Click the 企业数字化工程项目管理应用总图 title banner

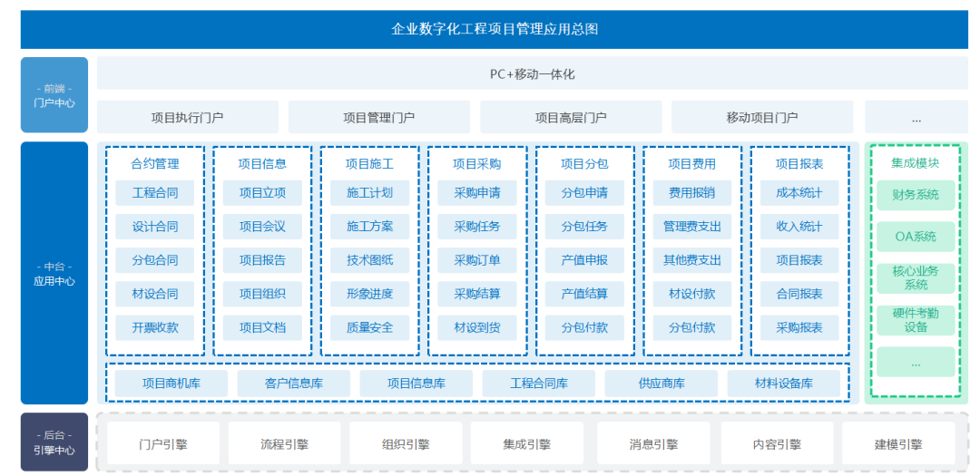coord(495,29)
